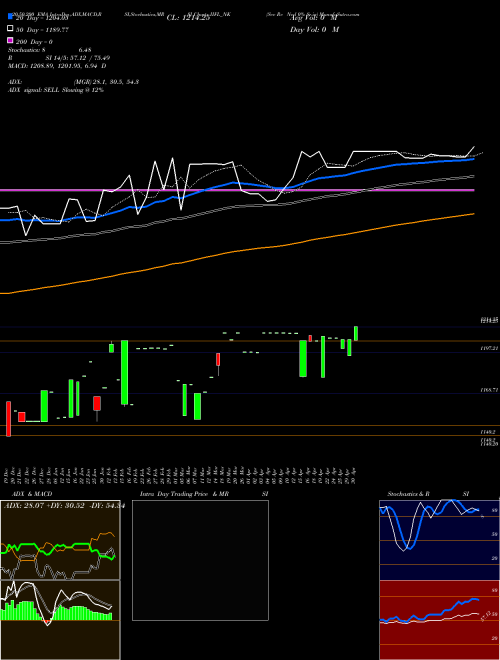Click the 'Avg Vol: 0 M' label
This screenshot has width=500, height=660.
[x=314, y=18]
